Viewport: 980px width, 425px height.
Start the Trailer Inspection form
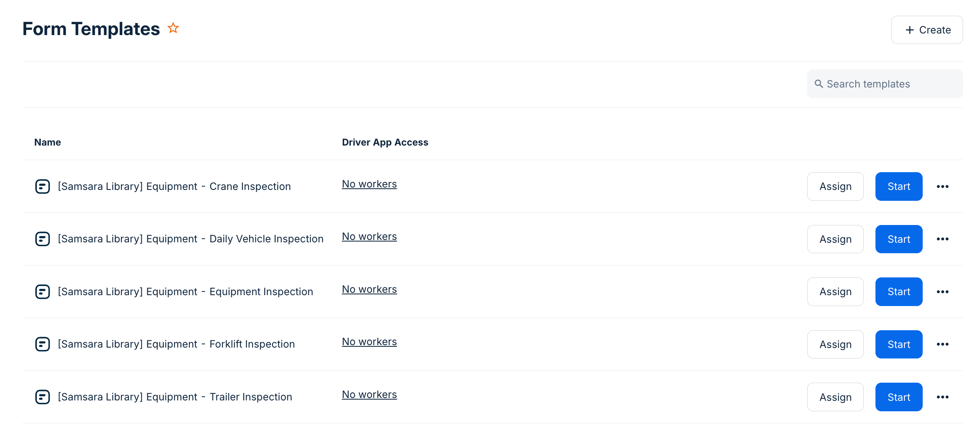(898, 397)
